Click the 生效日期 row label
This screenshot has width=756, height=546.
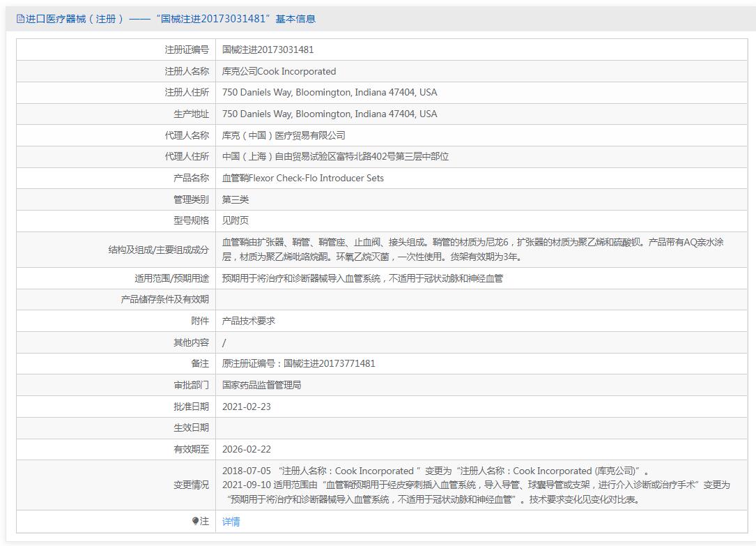click(192, 427)
